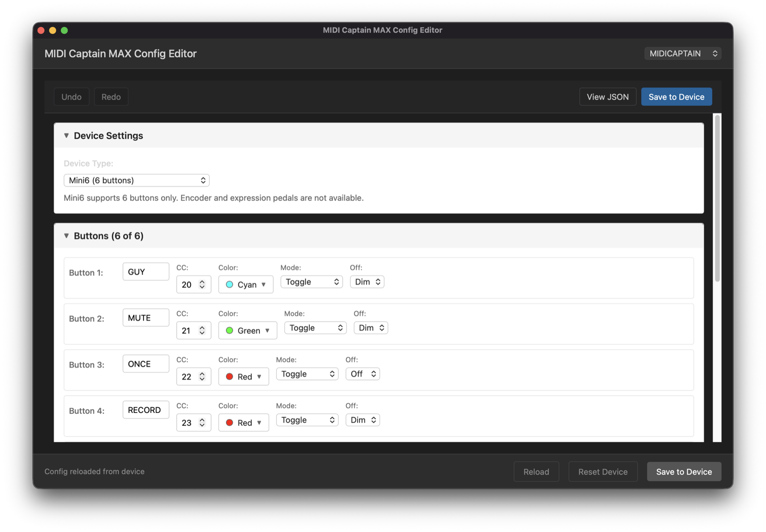This screenshot has height=532, width=766.
Task: Click the Undo button
Action: pyautogui.click(x=71, y=97)
